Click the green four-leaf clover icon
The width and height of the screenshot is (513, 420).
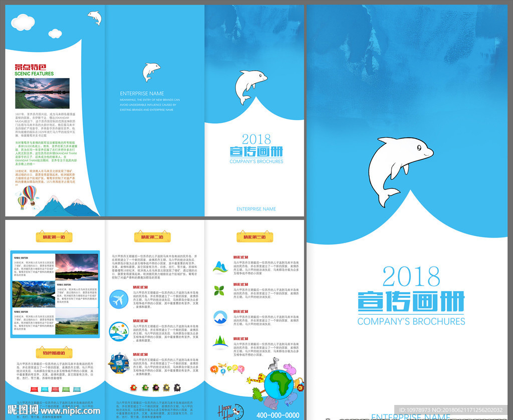coord(219,290)
